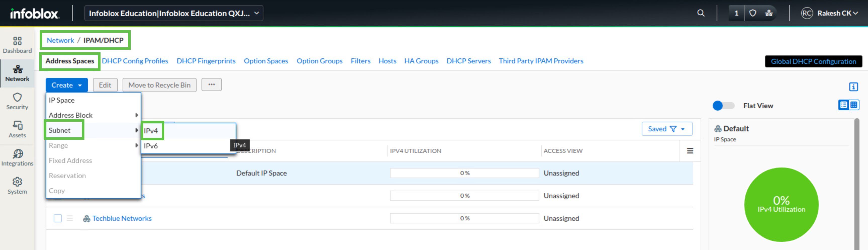The image size is (868, 250).
Task: Click the IPV4 UTILIZATION column header
Action: click(x=415, y=151)
